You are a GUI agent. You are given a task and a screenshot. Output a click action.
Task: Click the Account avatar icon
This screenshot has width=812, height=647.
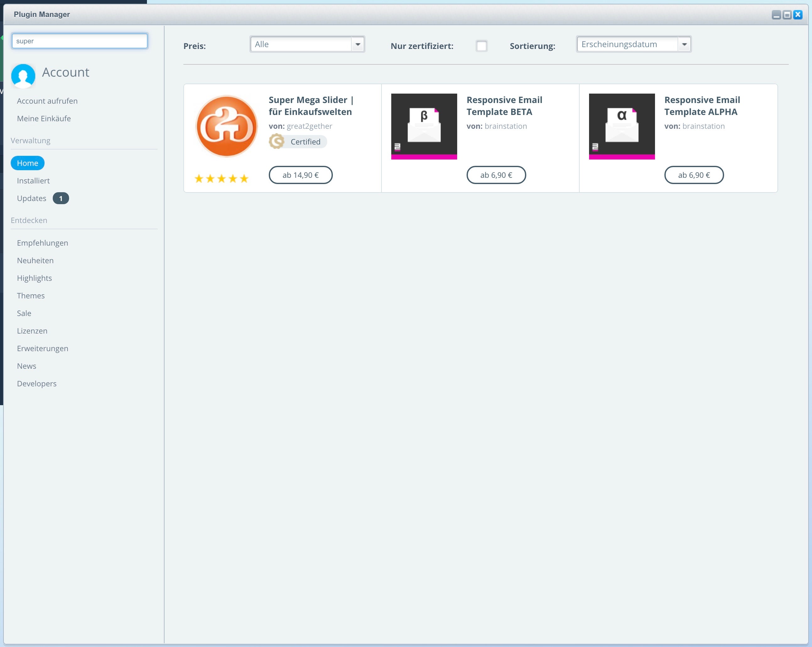(23, 75)
